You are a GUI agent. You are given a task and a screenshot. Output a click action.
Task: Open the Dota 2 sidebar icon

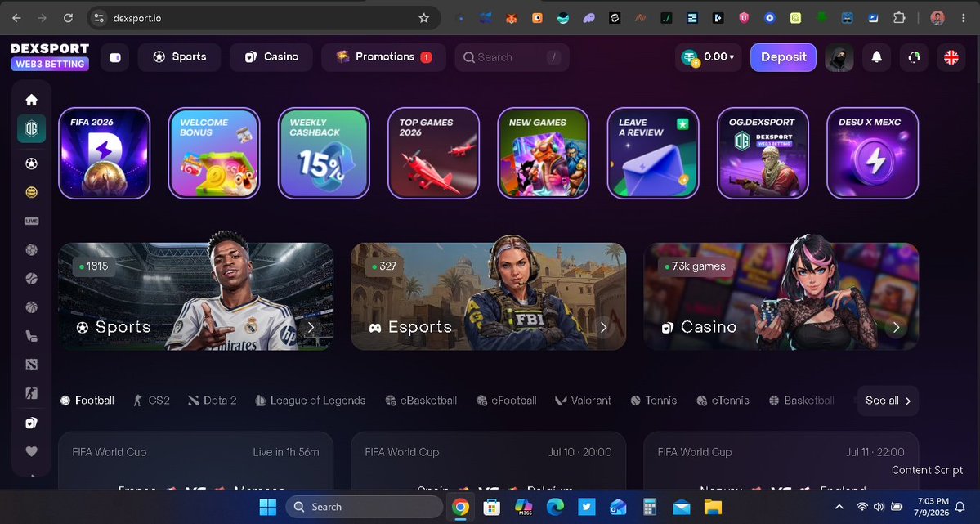pos(31,365)
